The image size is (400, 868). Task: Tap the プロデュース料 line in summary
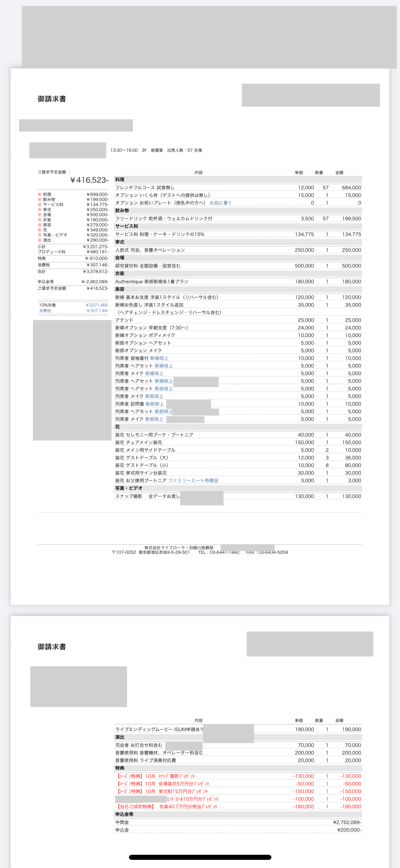tap(52, 252)
